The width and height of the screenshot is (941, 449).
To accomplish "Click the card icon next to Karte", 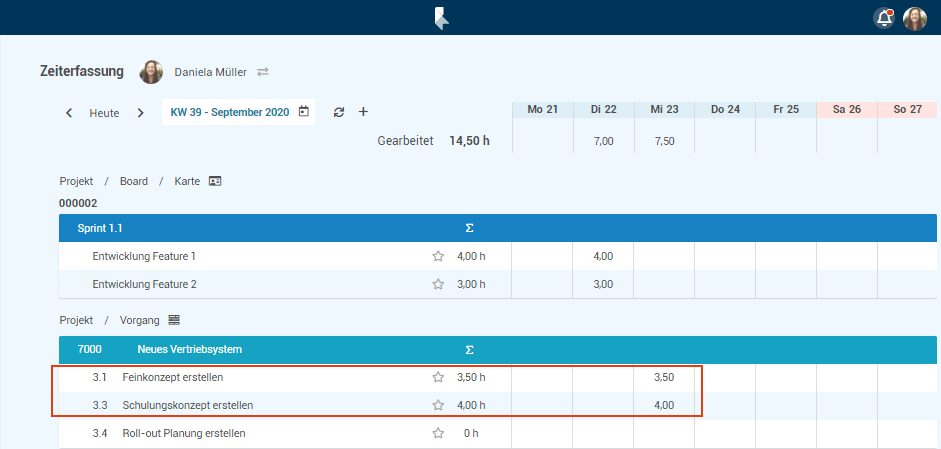I will [x=215, y=181].
